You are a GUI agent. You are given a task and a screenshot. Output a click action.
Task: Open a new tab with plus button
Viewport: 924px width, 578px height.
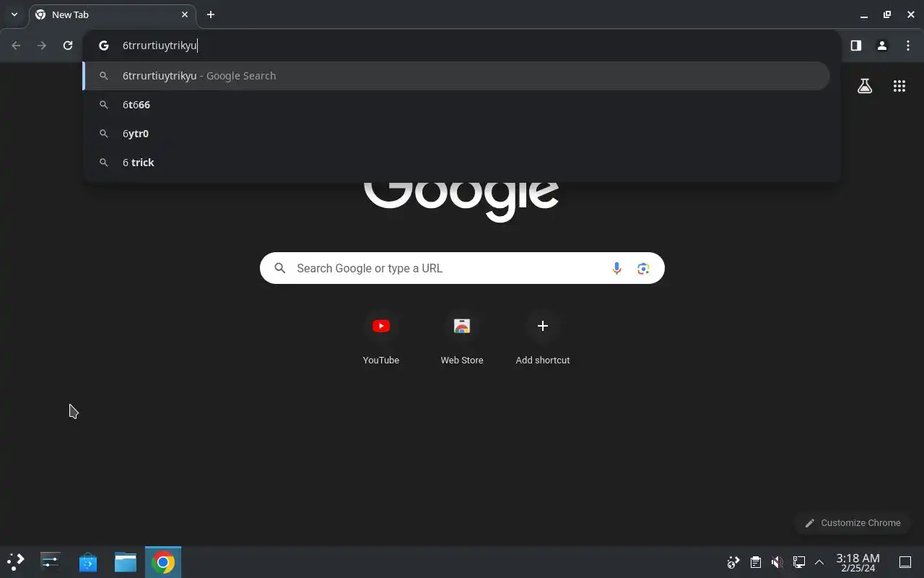point(211,14)
